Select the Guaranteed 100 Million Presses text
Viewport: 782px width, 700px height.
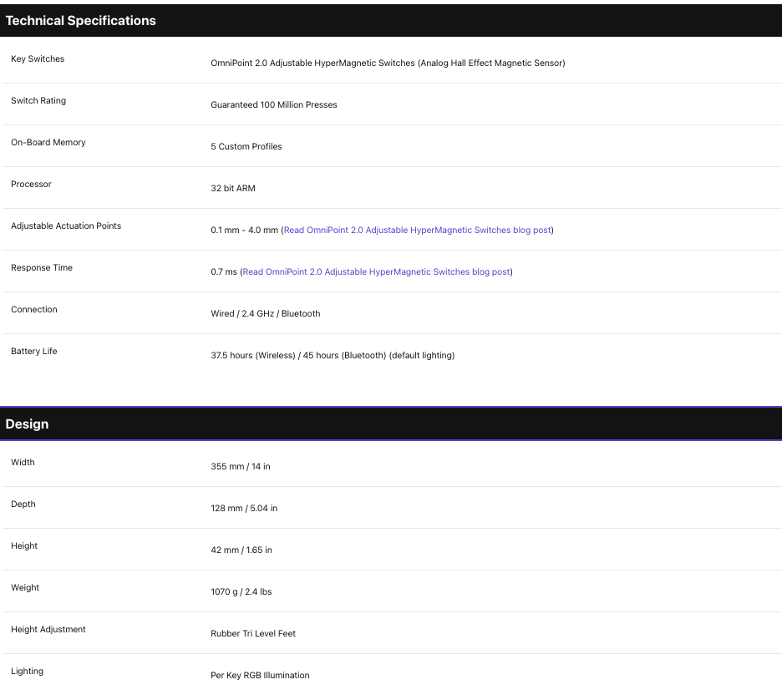(x=274, y=104)
